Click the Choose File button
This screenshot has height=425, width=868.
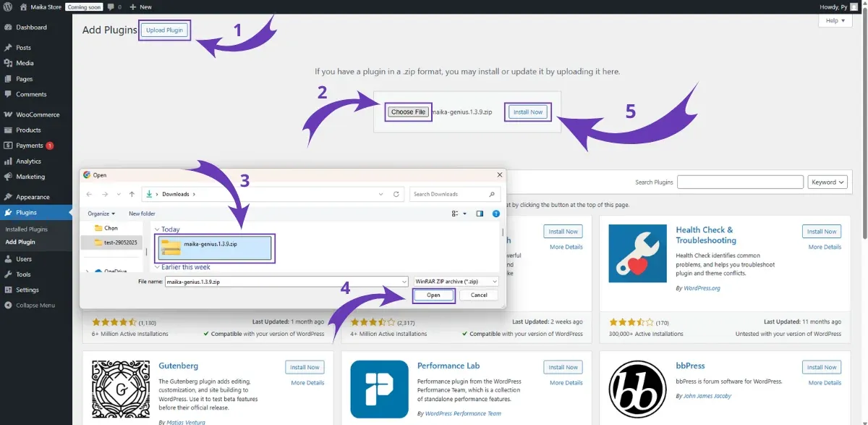[x=408, y=111]
